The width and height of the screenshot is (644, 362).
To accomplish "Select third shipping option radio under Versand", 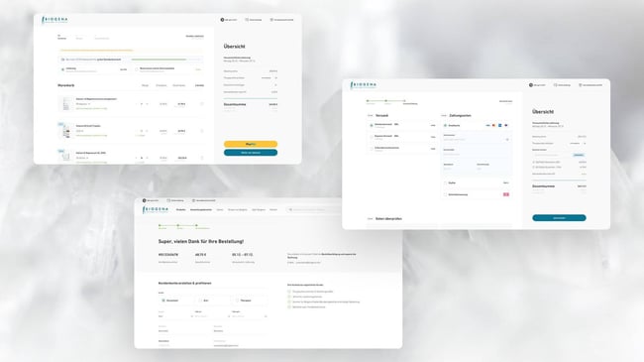I will pos(372,149).
